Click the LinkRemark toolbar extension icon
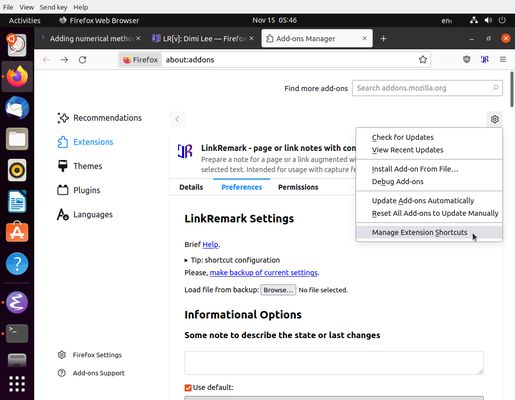Screen dimensions: 515x400 [484, 59]
